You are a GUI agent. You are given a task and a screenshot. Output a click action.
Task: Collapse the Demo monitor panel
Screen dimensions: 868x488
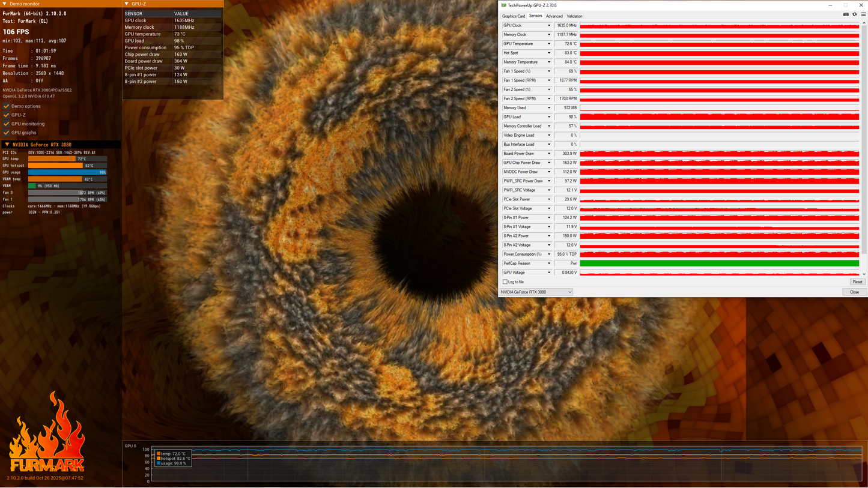[x=5, y=4]
